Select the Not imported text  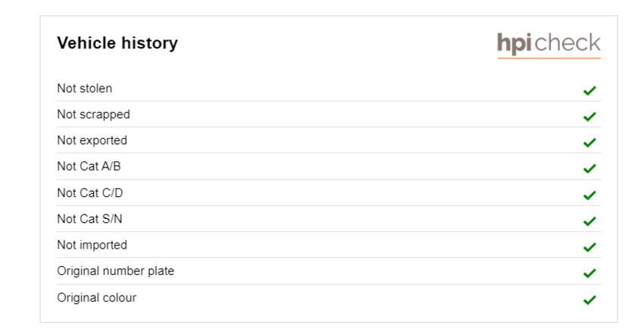[92, 245]
